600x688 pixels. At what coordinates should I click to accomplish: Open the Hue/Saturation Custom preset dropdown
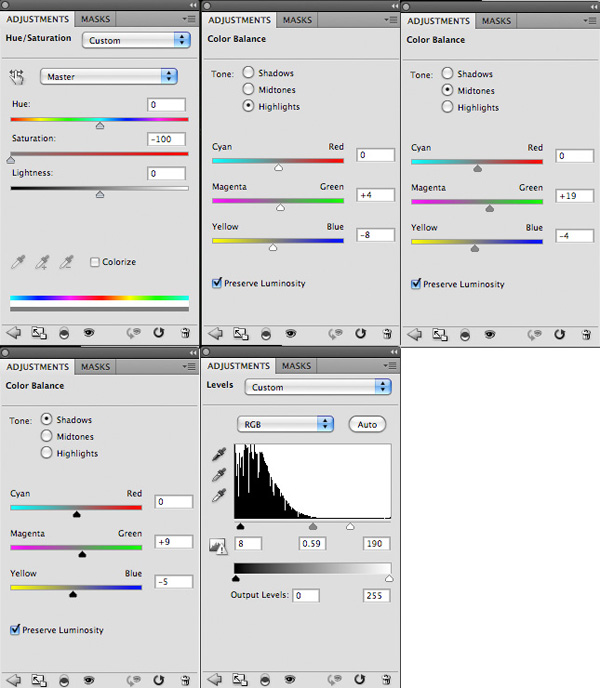(137, 40)
